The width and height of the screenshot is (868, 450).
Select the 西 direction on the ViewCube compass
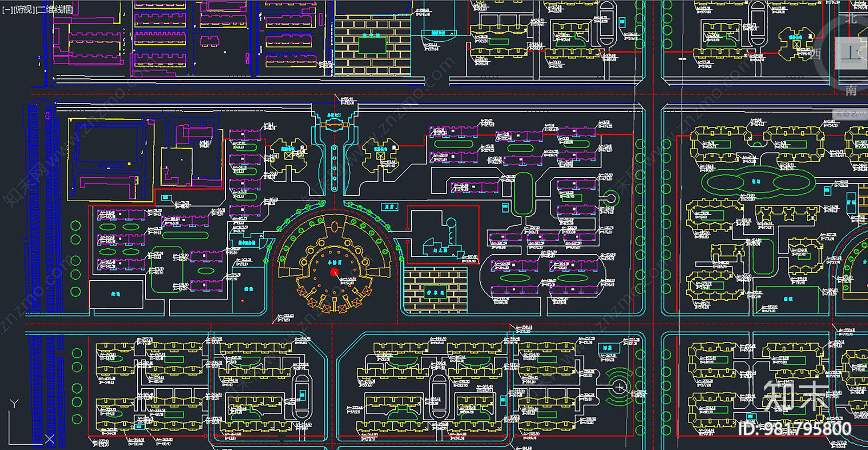(x=815, y=54)
